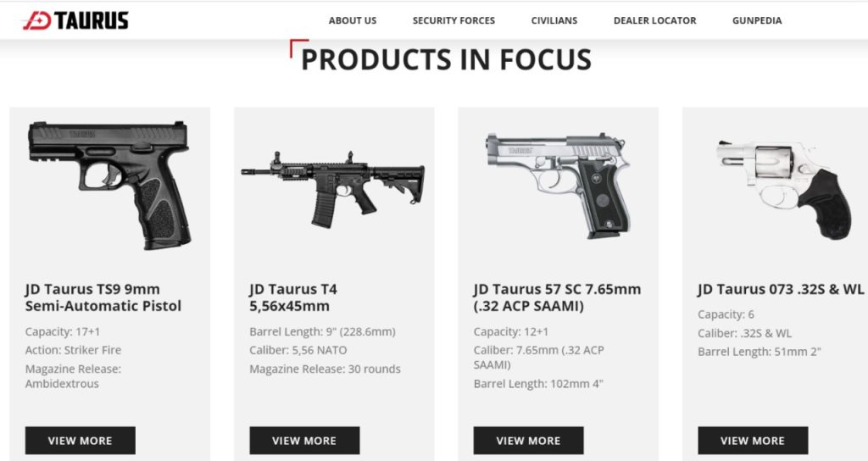This screenshot has height=461, width=868.
Task: Click the TS9 Capacity 17+1 spec text
Action: [63, 331]
